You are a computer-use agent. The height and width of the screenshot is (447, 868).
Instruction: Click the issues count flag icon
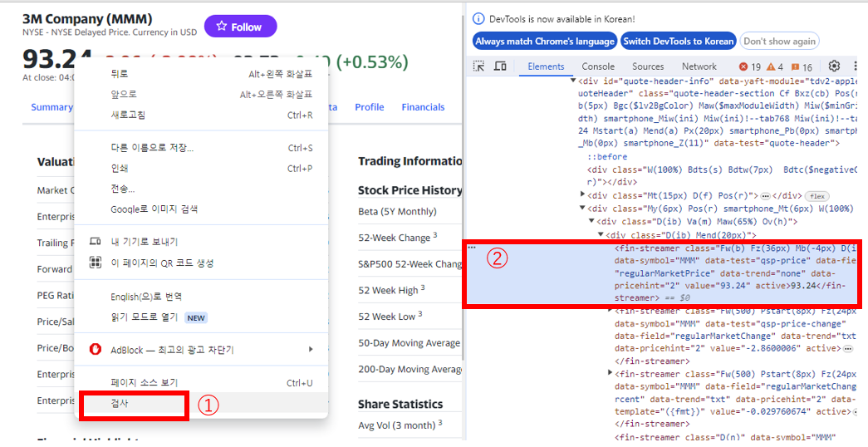point(795,67)
